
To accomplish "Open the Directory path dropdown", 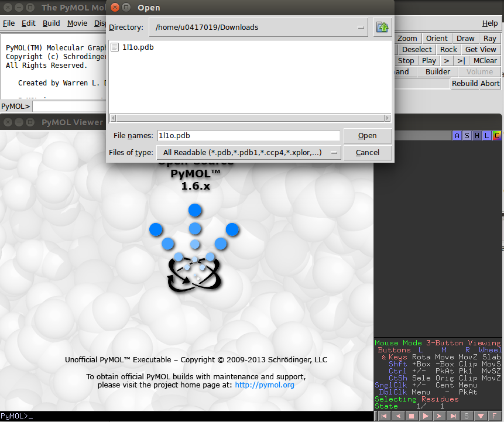I will (258, 28).
